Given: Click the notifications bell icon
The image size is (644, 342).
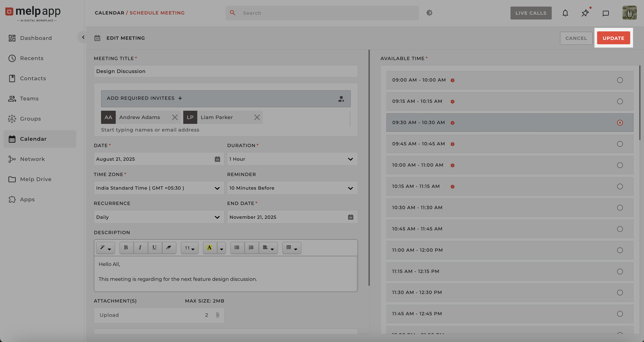Looking at the screenshot, I should (565, 13).
